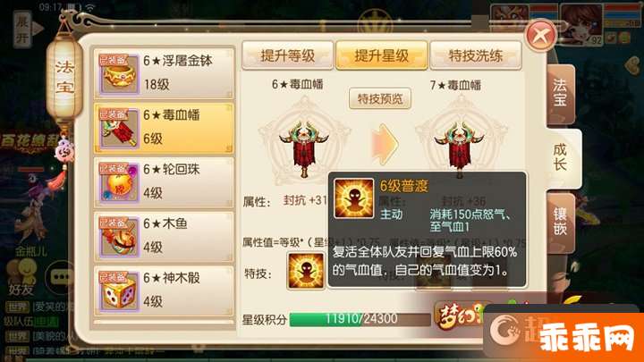
Task: Tap the 特技 skill icon beside label
Action: point(306,271)
